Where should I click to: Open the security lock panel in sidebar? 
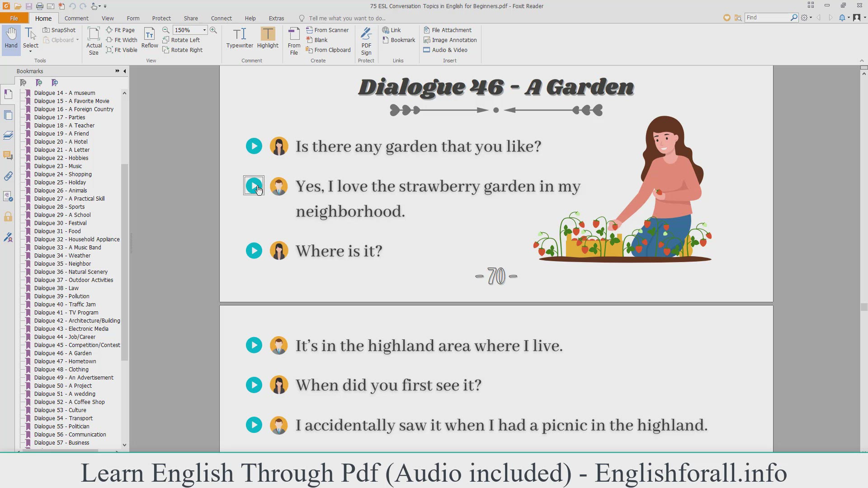(8, 217)
